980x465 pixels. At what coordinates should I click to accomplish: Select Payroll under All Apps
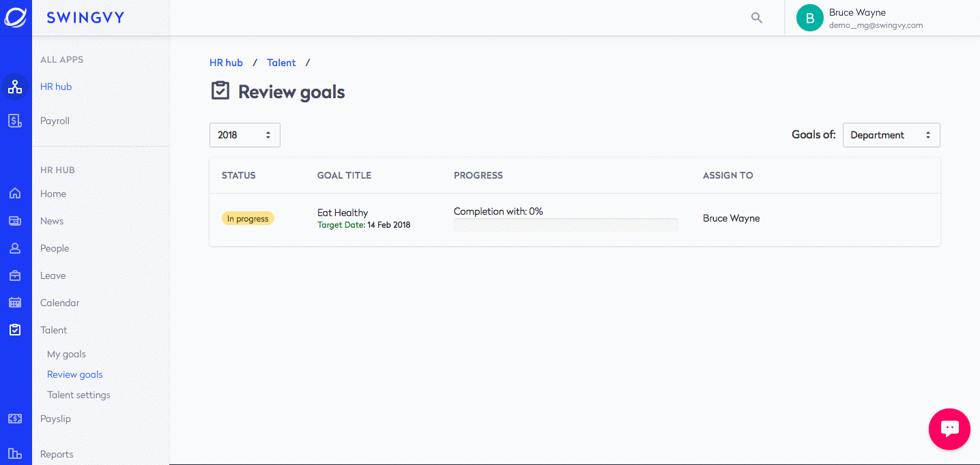(55, 121)
